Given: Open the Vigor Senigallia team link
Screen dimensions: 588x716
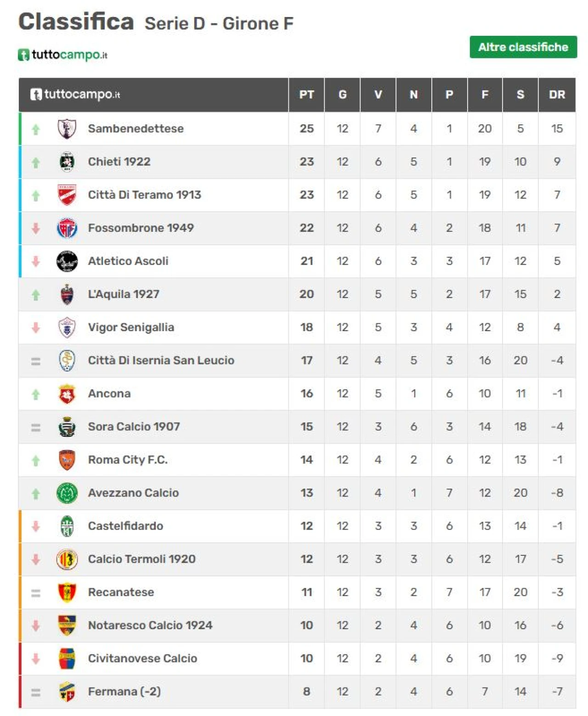Looking at the screenshot, I should (131, 327).
